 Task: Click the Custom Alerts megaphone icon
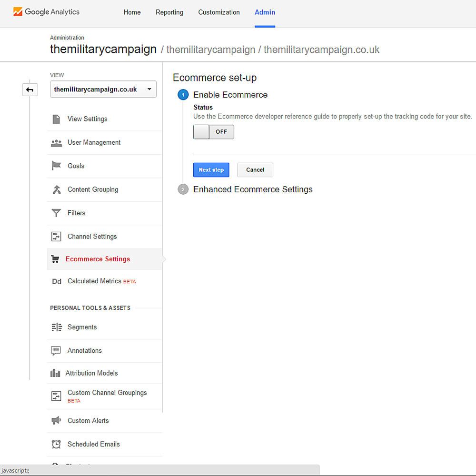click(x=56, y=420)
